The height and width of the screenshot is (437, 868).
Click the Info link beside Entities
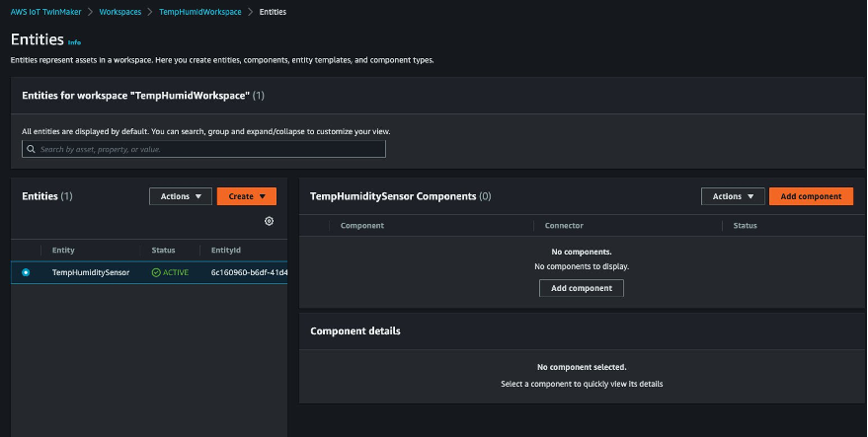(x=74, y=42)
